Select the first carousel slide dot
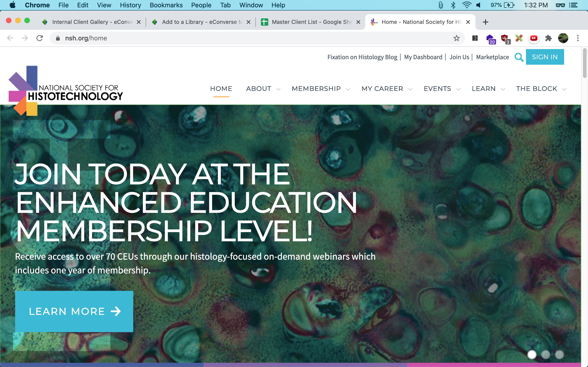The height and width of the screenshot is (367, 588). (532, 354)
